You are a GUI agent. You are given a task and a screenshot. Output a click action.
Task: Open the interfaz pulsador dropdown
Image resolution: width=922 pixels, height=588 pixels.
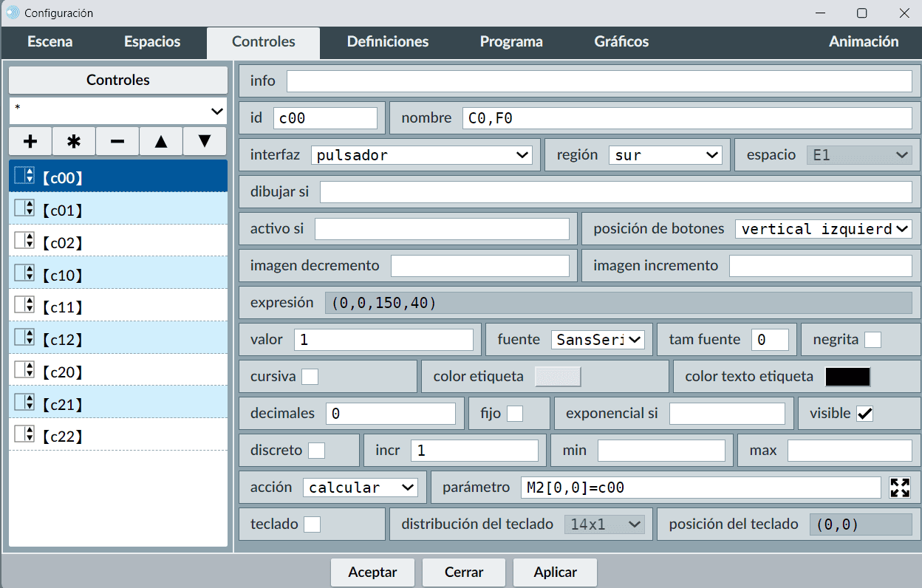click(422, 155)
